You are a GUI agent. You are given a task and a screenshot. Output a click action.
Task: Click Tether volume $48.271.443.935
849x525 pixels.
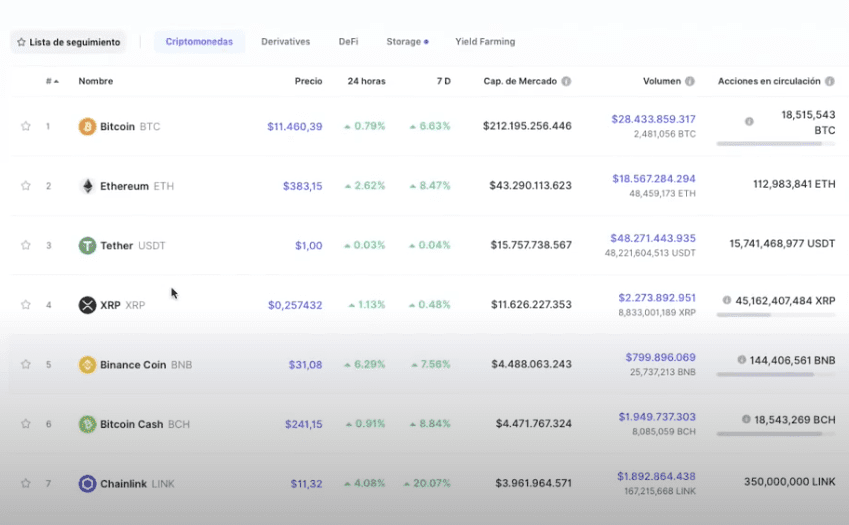click(653, 238)
